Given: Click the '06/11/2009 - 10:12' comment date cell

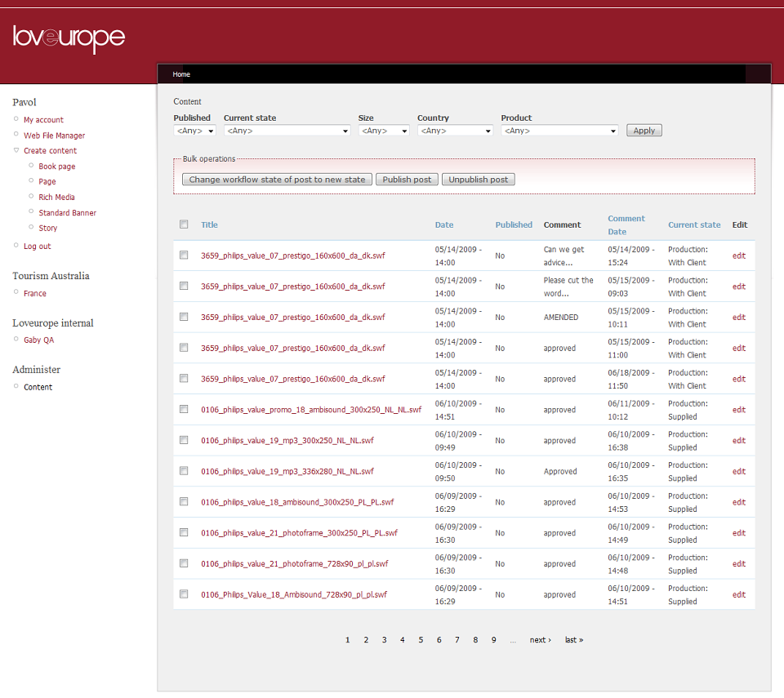Looking at the screenshot, I should point(630,410).
